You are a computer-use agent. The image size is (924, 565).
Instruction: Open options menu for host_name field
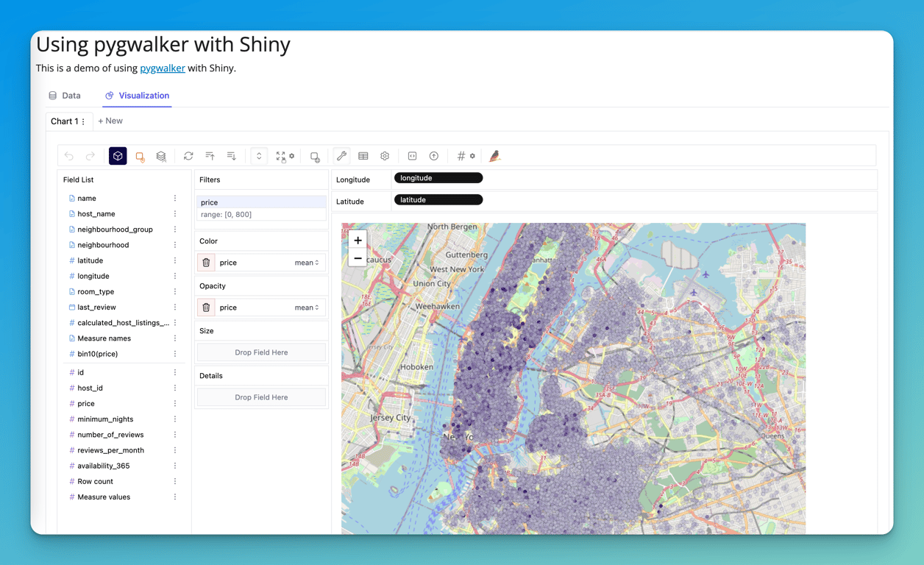175,214
